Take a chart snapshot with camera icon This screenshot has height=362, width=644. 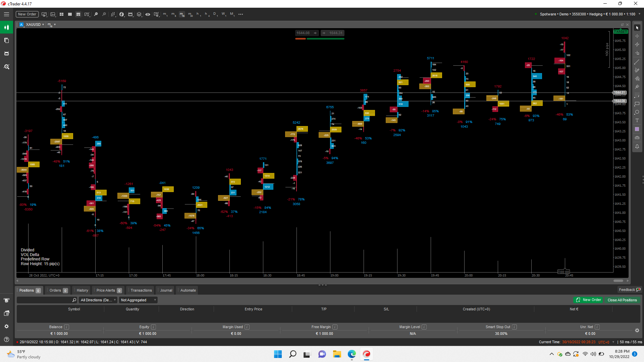point(637,138)
